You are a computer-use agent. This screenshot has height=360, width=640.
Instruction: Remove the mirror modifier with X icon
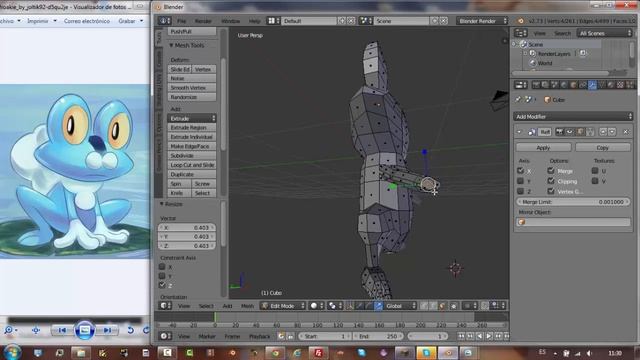click(626, 132)
